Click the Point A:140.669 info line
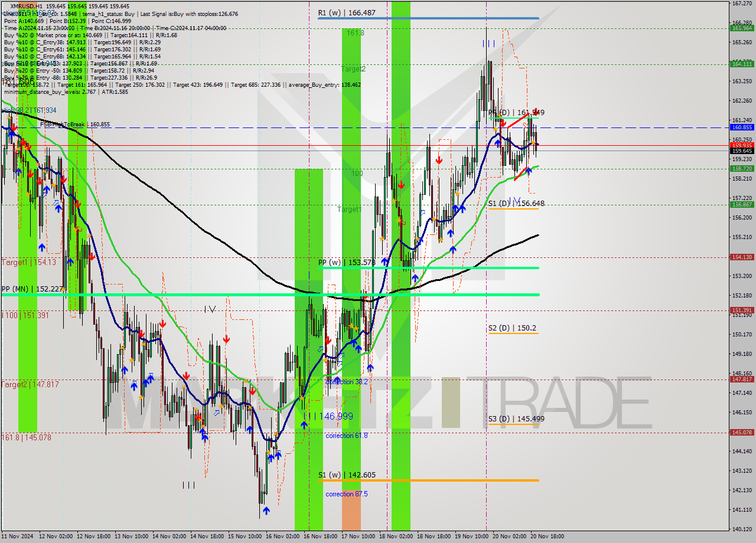The image size is (756, 543). click(67, 21)
